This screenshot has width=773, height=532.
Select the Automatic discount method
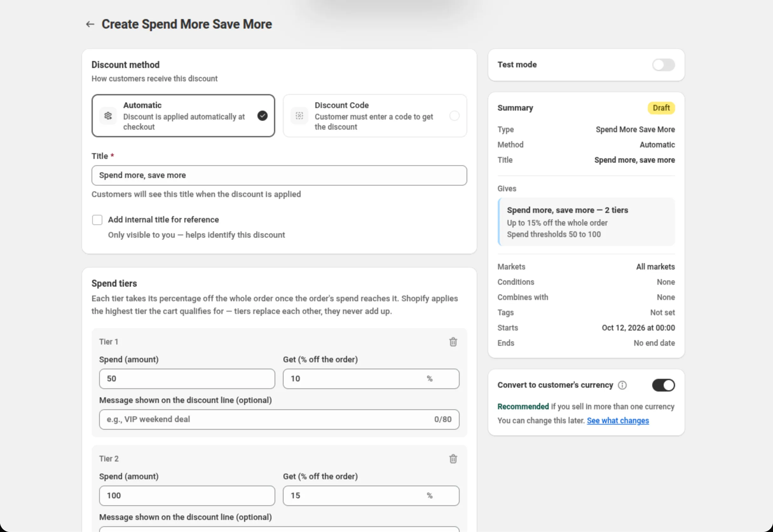click(x=183, y=116)
